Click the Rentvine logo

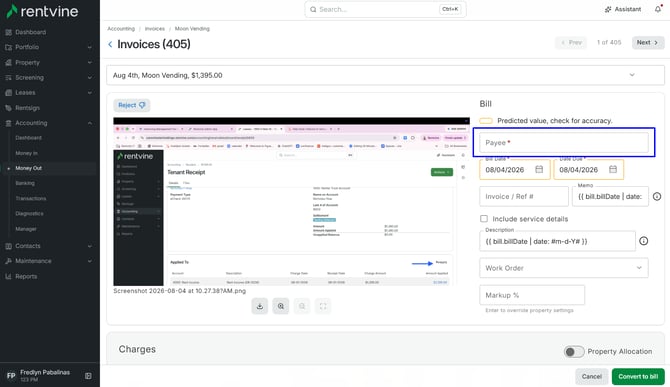42,11
